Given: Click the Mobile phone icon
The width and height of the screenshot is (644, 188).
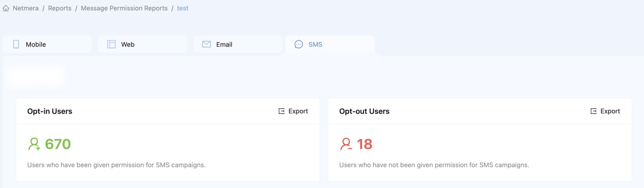Looking at the screenshot, I should pos(16,44).
